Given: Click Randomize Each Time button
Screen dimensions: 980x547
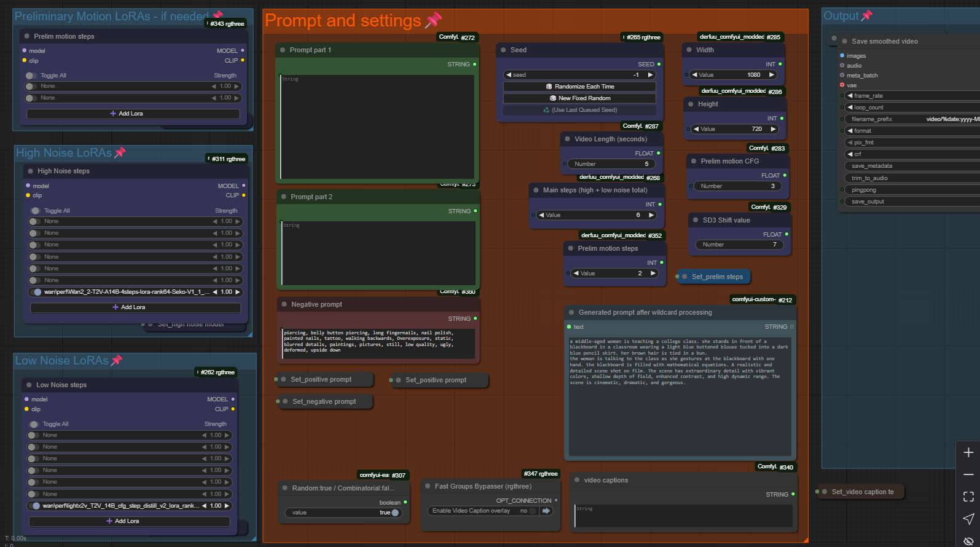Looking at the screenshot, I should [579, 87].
